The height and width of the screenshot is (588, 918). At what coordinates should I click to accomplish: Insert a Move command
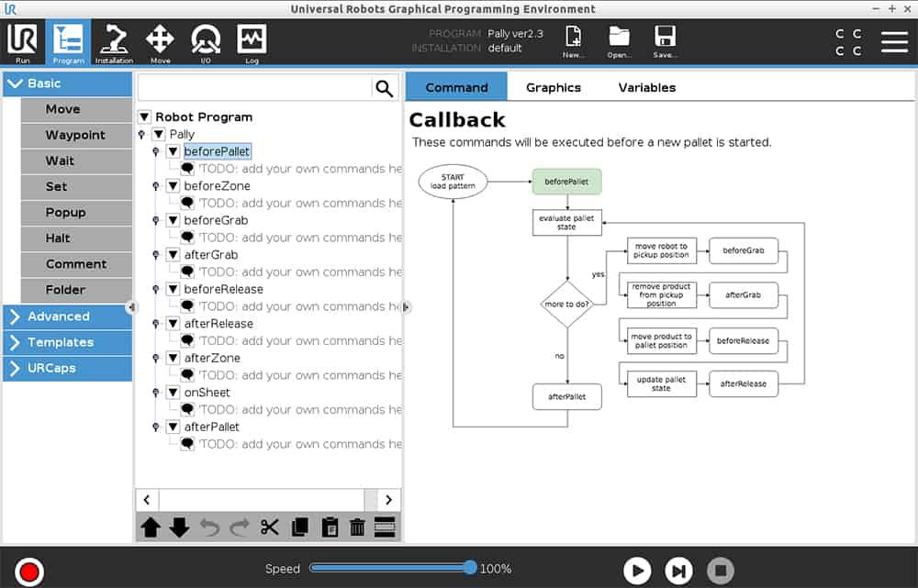pyautogui.click(x=77, y=109)
